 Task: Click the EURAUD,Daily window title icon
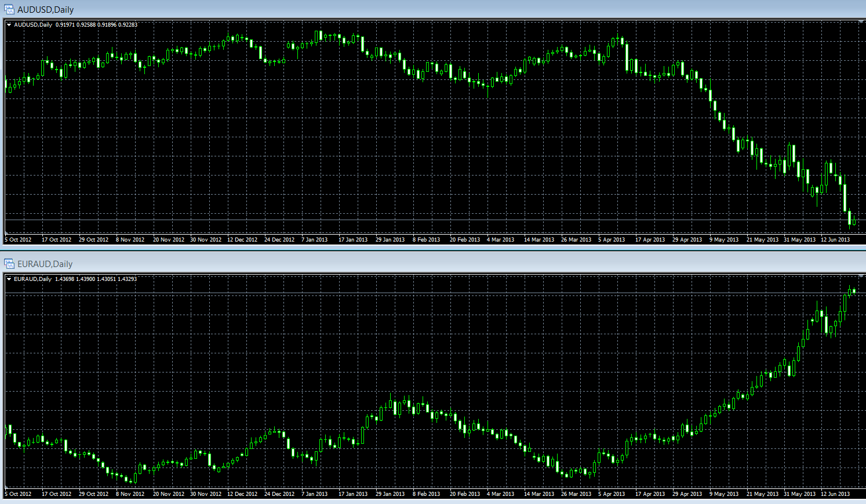pyautogui.click(x=9, y=264)
